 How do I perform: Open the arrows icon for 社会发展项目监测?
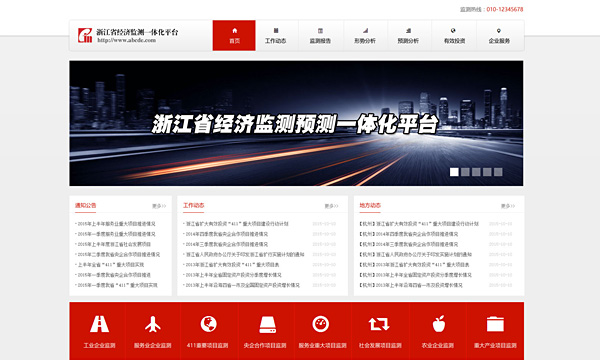click(379, 324)
